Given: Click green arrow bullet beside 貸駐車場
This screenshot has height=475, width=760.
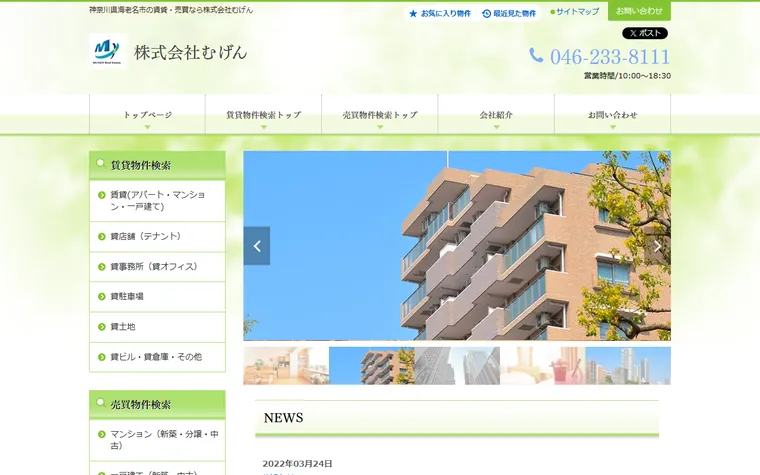Looking at the screenshot, I should (102, 297).
